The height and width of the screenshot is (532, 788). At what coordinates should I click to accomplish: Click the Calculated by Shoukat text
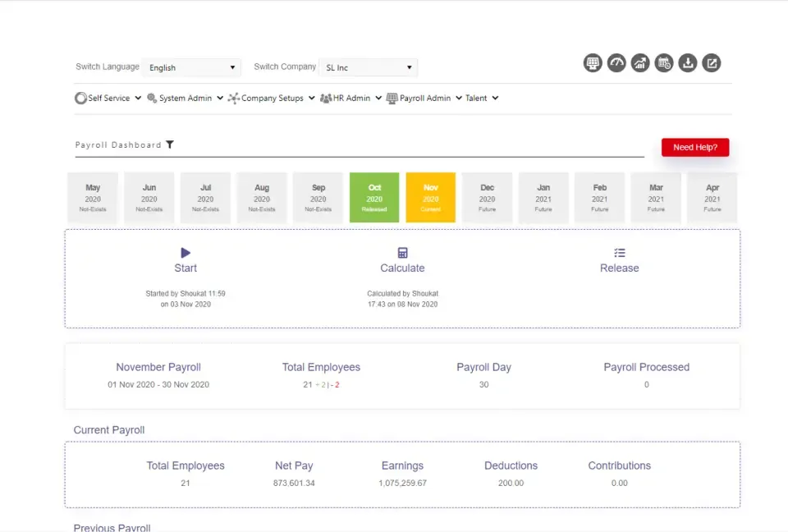coord(402,294)
